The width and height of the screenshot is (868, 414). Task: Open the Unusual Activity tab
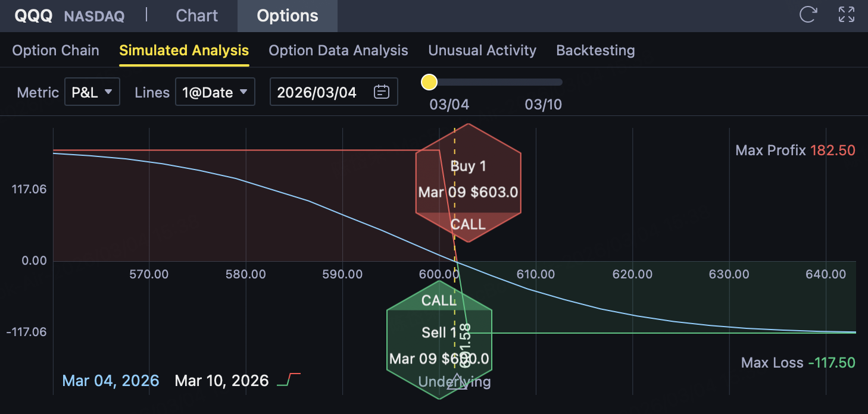pos(482,51)
